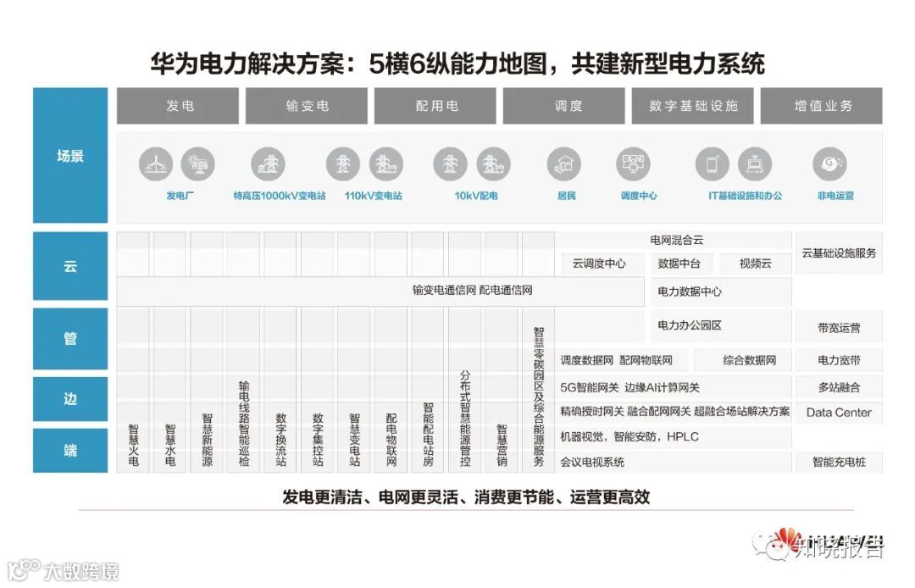Click the vertical 智慧零碳园区及综合能源服务 column
915x588 pixels.
538,397
